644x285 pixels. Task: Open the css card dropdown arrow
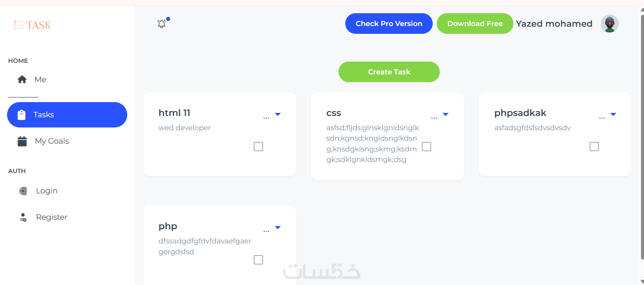click(x=446, y=114)
